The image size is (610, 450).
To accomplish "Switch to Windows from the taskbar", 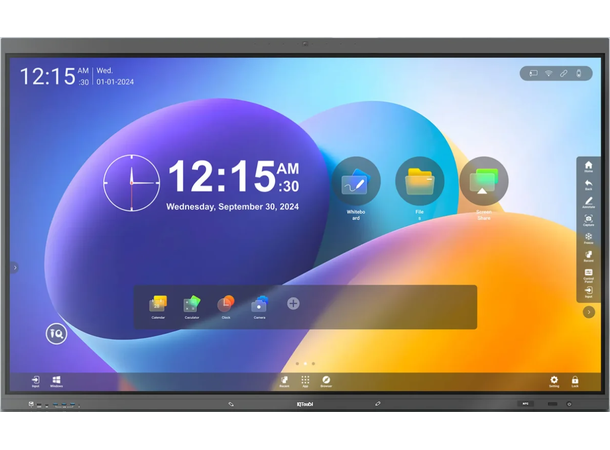I will pyautogui.click(x=56, y=381).
